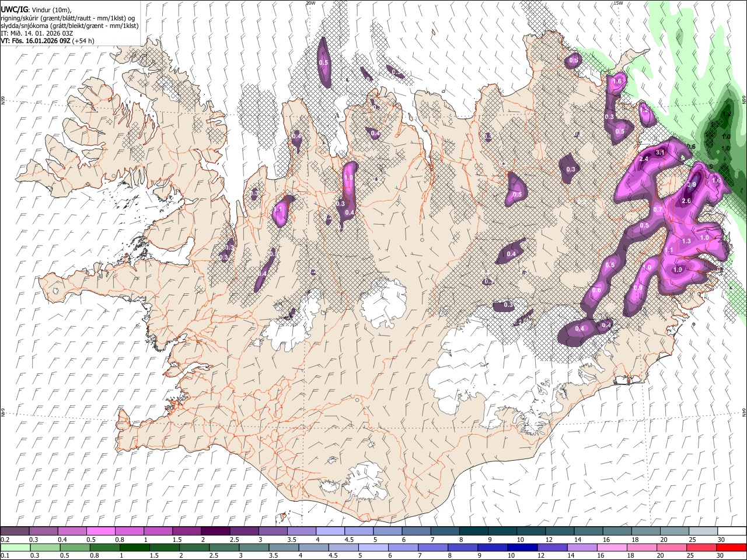Click the 'rigning/skúrir' legend description line
This screenshot has height=560, width=747.
[x=68, y=18]
